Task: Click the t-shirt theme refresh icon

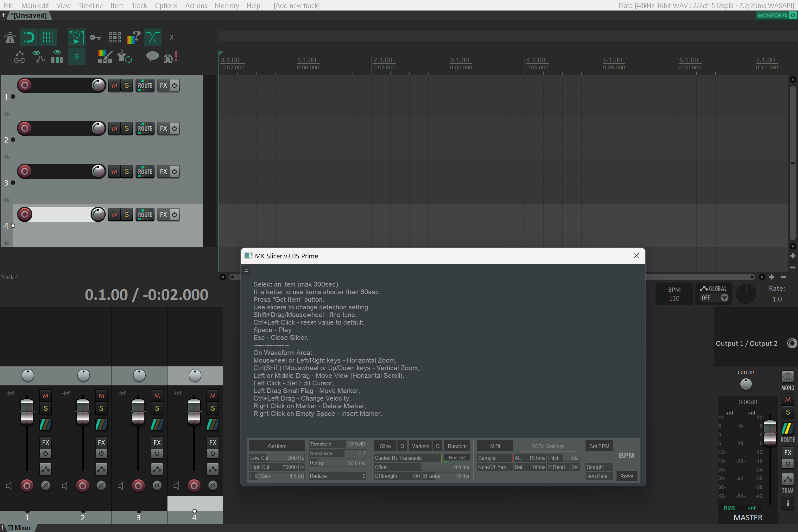Action: coord(124,56)
